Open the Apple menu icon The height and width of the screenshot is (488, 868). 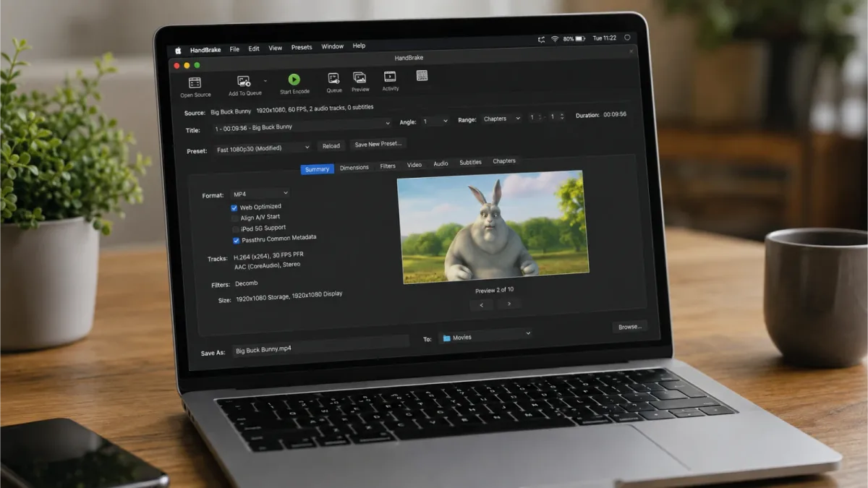tap(178, 51)
